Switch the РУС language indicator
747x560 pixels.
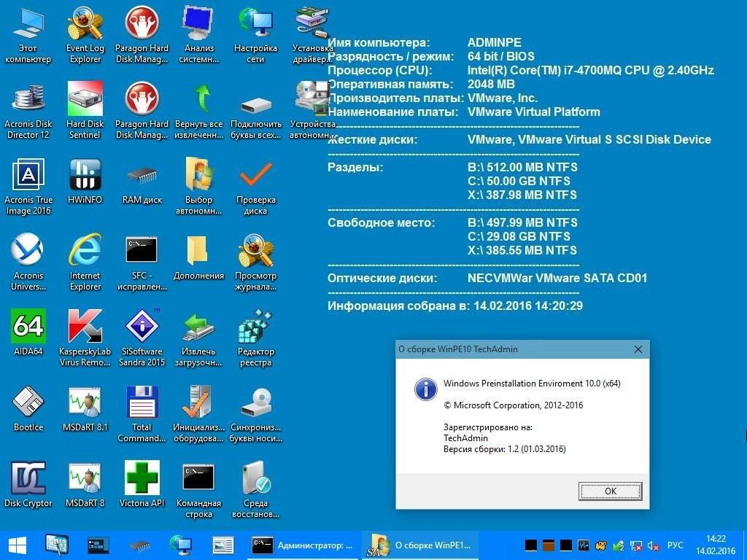tap(675, 545)
